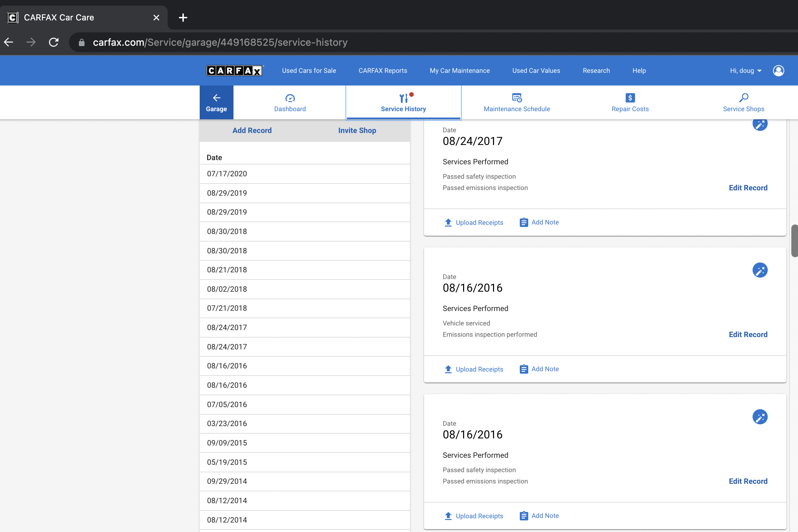The width and height of the screenshot is (798, 532).
Task: Select the 03/23/2016 date row
Action: click(305, 424)
